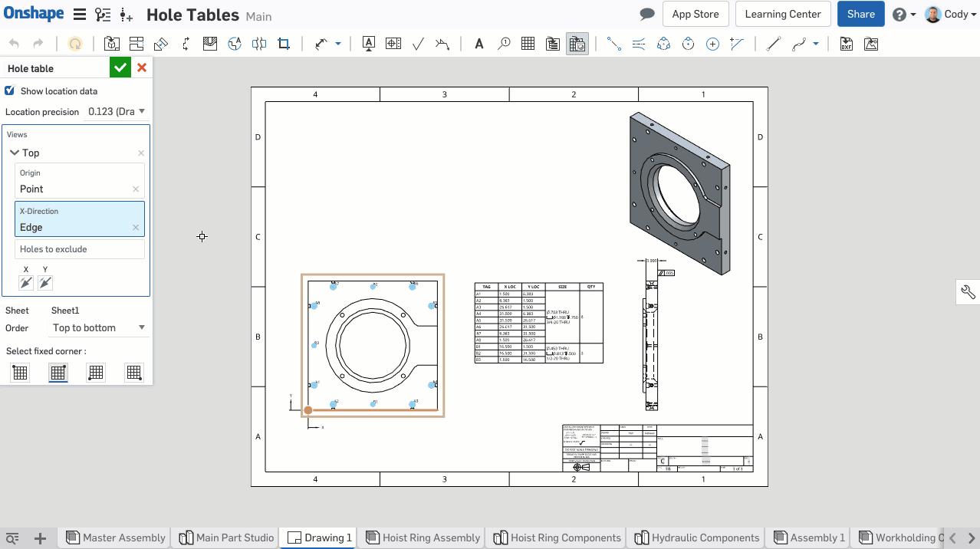
Task: Open the Insert image tool
Action: click(870, 44)
